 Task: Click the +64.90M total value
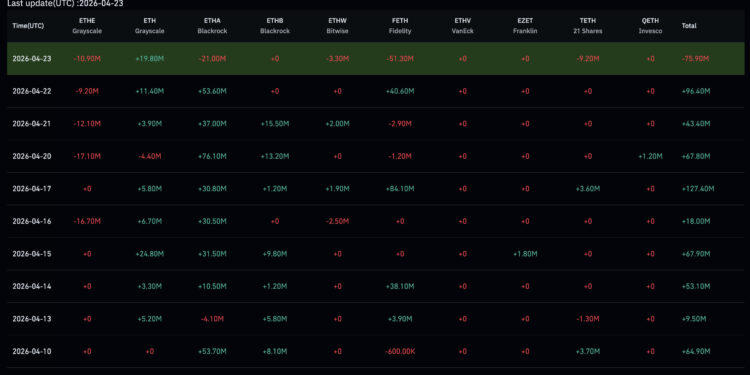click(696, 351)
